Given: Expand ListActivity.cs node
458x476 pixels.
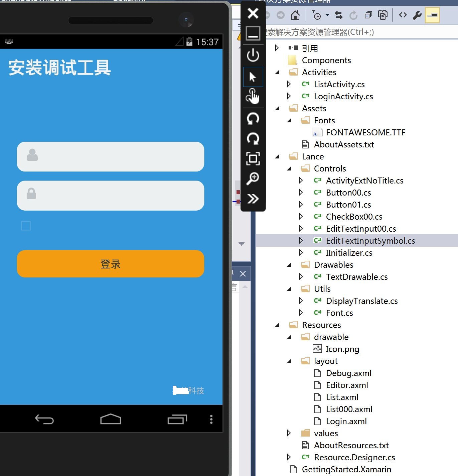Looking at the screenshot, I should (289, 84).
